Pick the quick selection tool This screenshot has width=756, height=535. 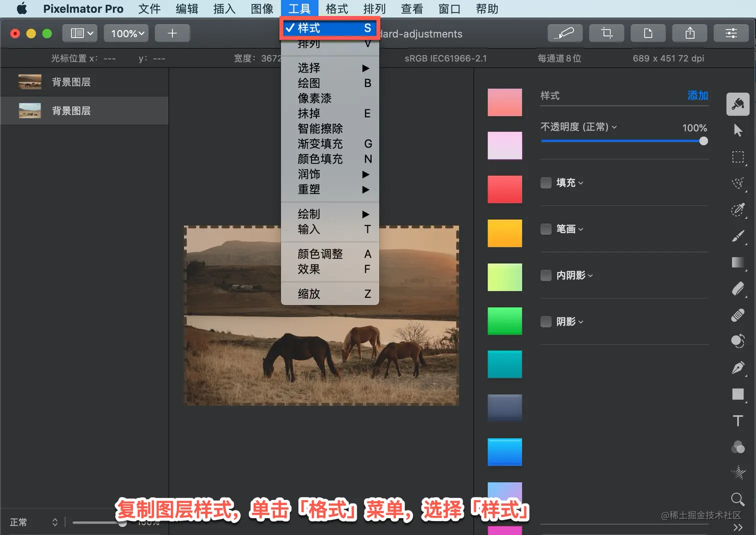pos(737,183)
